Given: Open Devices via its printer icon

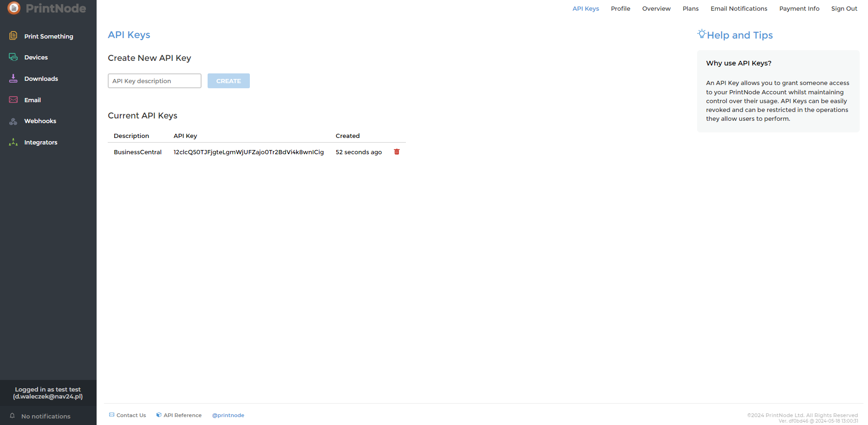Looking at the screenshot, I should click(x=13, y=57).
